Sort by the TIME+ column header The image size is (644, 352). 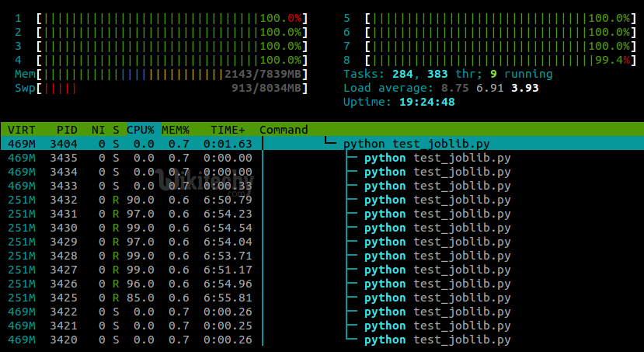click(x=228, y=130)
